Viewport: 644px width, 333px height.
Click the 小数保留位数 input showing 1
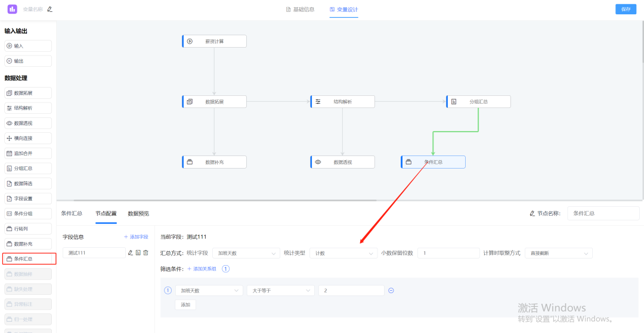[448, 253]
